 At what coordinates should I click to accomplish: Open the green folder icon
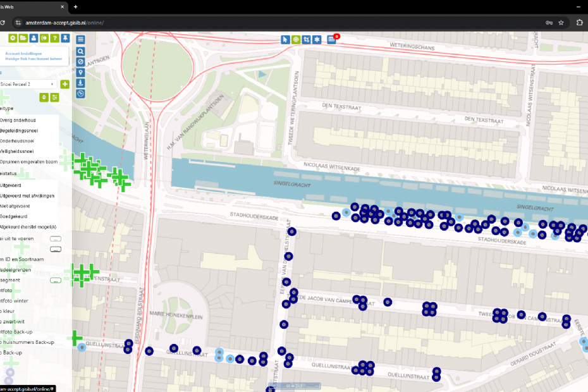[23, 39]
